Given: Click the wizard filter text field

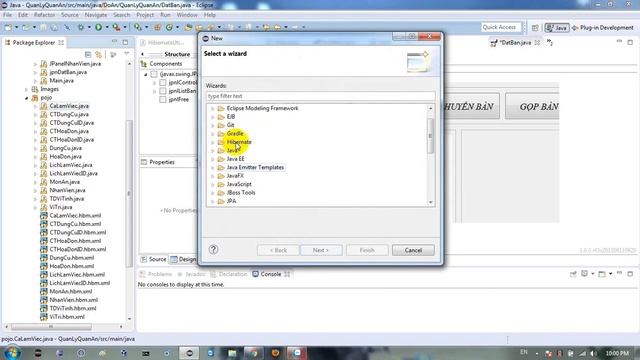Looking at the screenshot, I should (x=320, y=96).
